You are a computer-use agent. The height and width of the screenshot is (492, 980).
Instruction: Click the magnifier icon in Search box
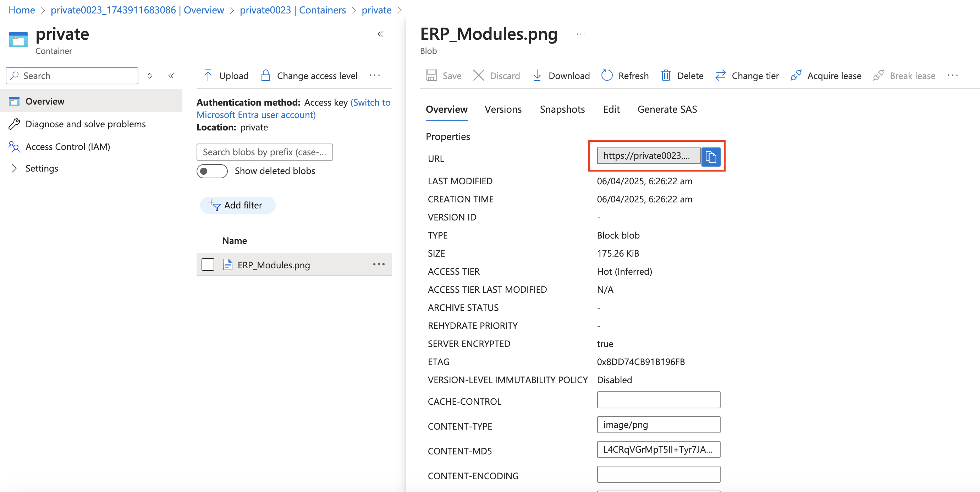[x=15, y=76]
